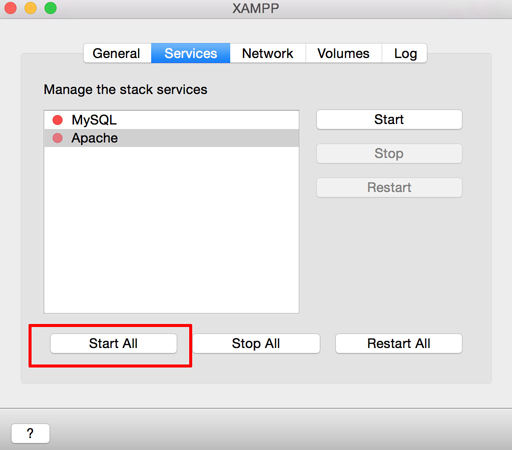Image resolution: width=512 pixels, height=450 pixels.
Task: Restart All stack services
Action: (399, 343)
